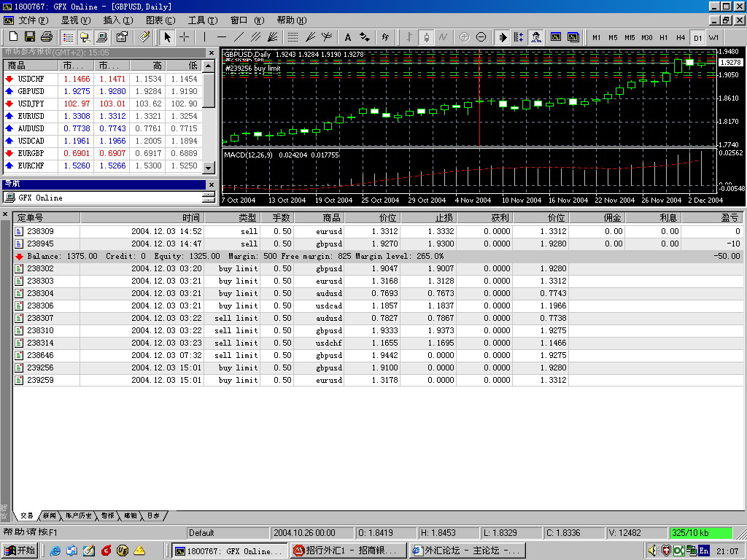
Task: Click the Save floppy disk icon
Action: pyautogui.click(x=29, y=36)
